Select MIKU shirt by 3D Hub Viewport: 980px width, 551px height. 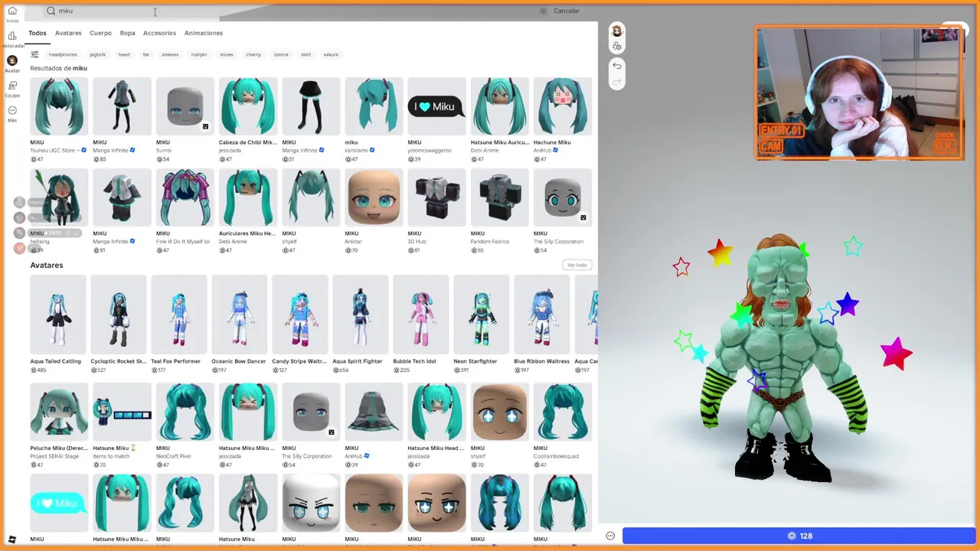436,197
